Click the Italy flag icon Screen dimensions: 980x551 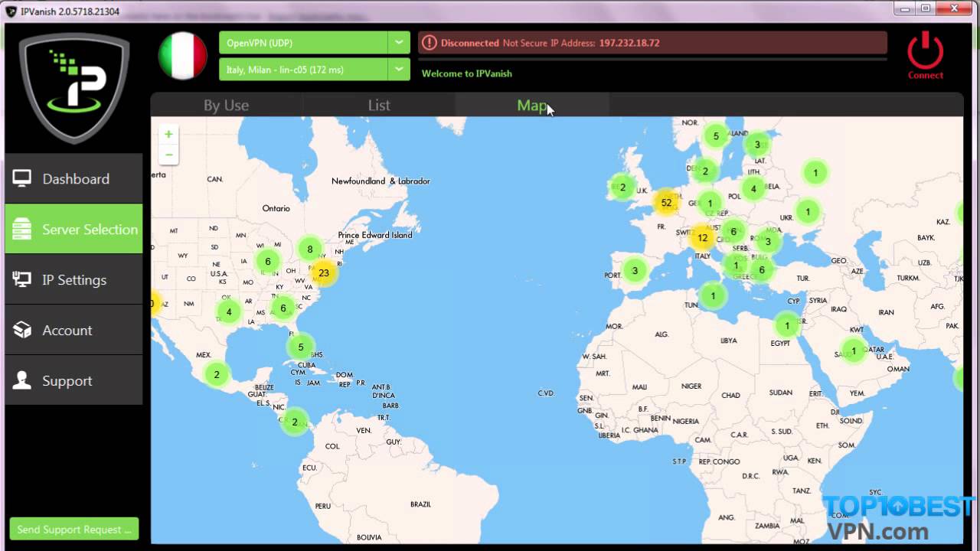tap(183, 56)
